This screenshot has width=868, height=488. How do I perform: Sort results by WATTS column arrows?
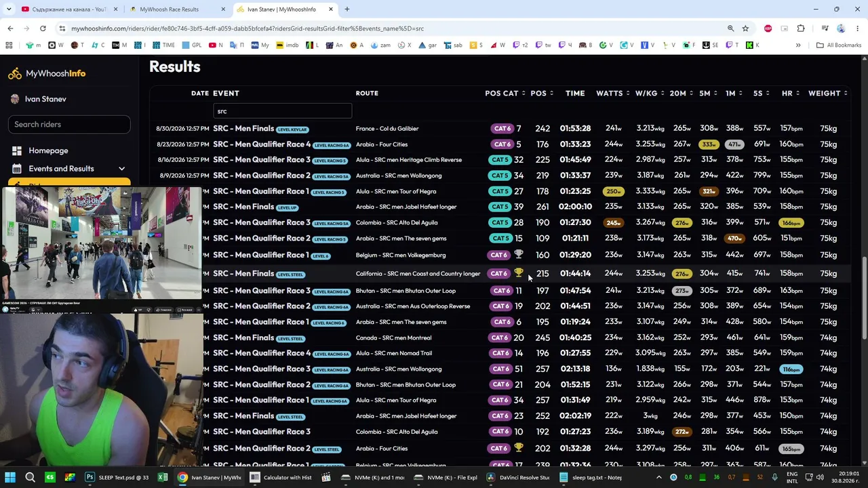tap(628, 93)
